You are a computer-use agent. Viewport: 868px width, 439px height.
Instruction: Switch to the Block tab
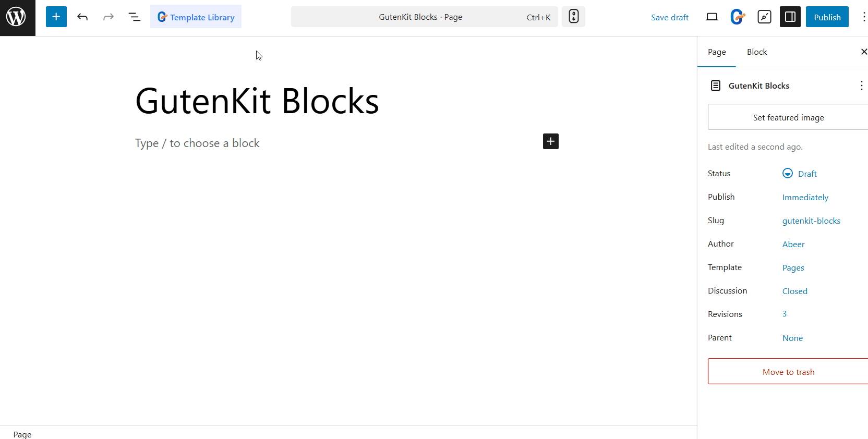[757, 52]
